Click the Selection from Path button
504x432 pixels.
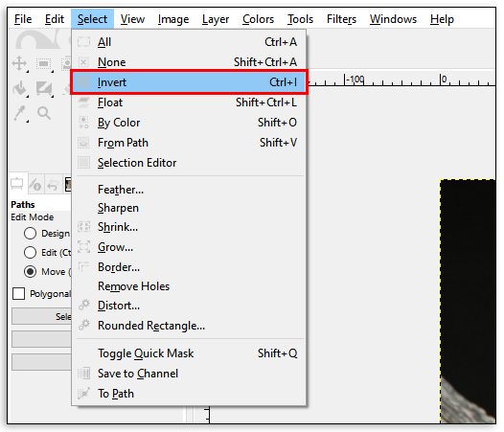42,316
